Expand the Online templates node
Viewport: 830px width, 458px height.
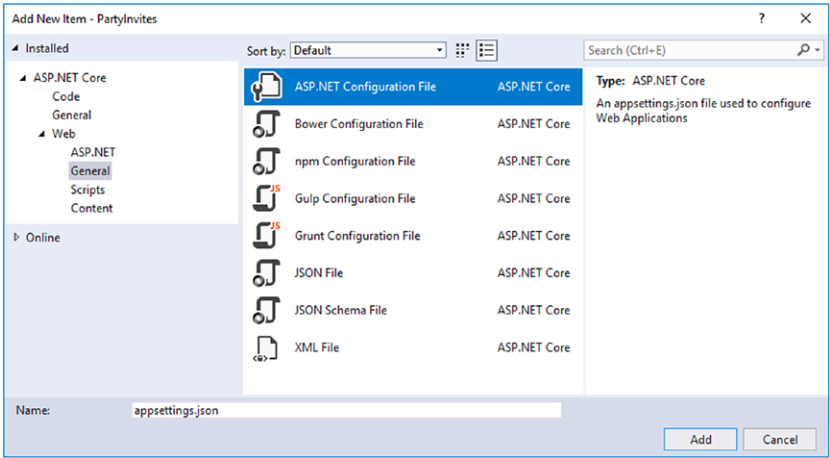coord(16,238)
